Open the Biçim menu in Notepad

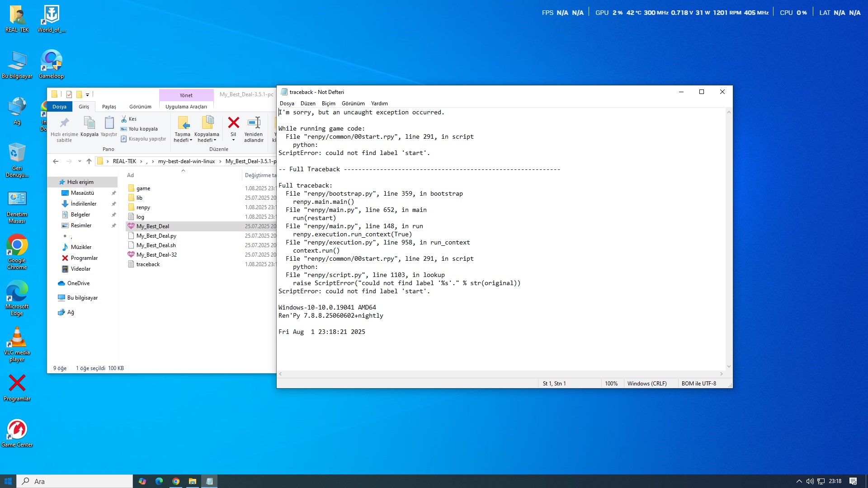point(328,103)
